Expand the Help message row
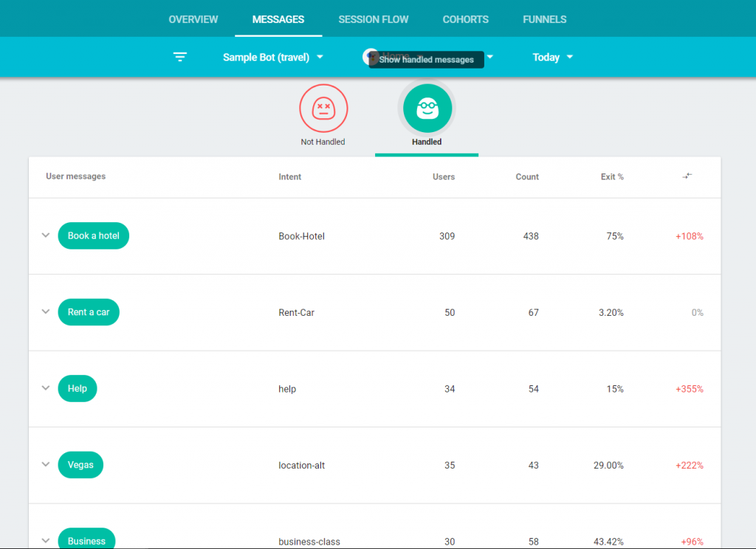 click(x=46, y=387)
